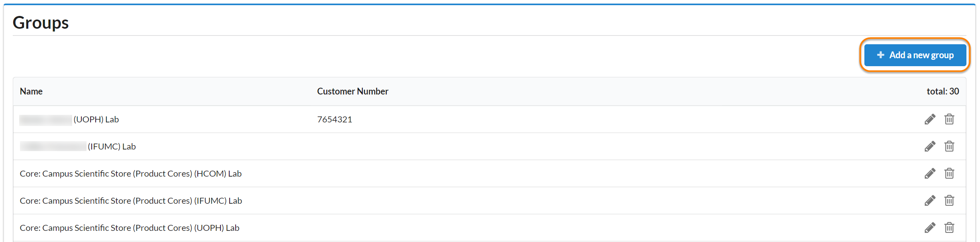Click the Groups page heading
This screenshot has height=242, width=980.
(41, 23)
